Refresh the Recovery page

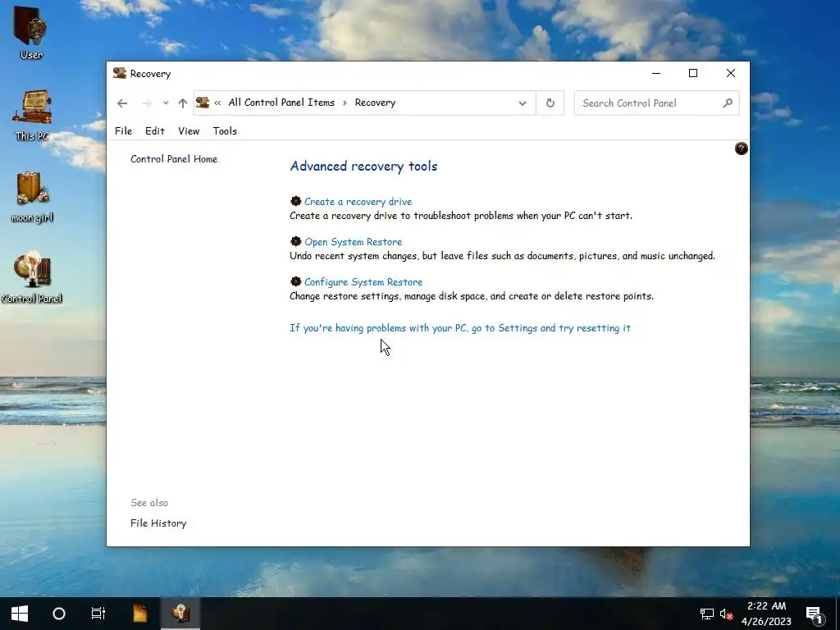550,103
